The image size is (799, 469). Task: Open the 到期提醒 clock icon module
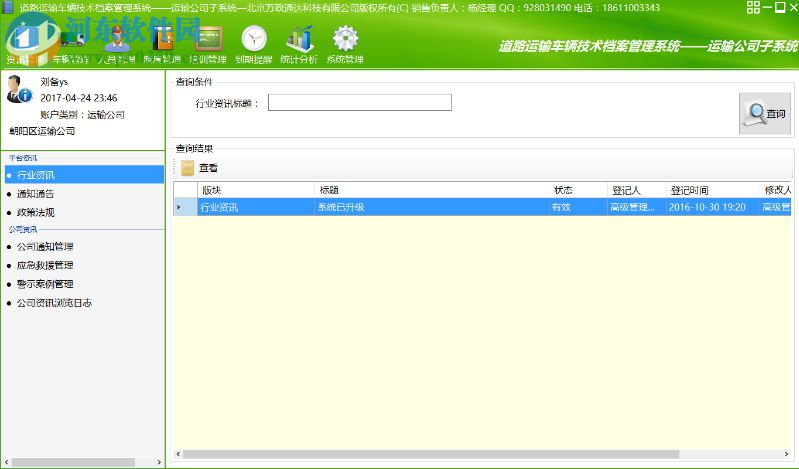click(x=253, y=45)
